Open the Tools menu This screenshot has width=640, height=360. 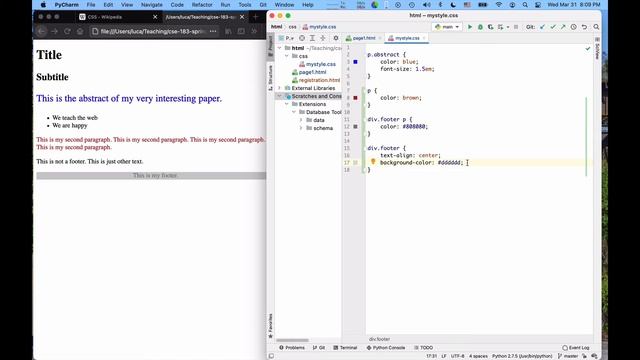pos(244,5)
